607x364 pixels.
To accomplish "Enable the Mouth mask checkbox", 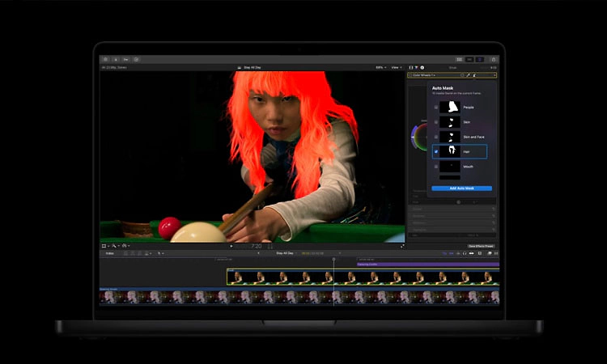I will 436,167.
